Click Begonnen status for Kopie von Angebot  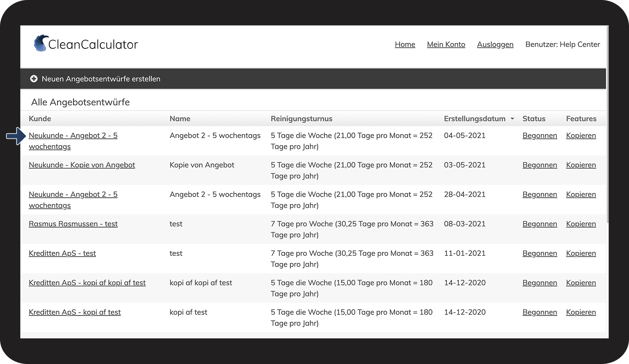pyautogui.click(x=539, y=165)
